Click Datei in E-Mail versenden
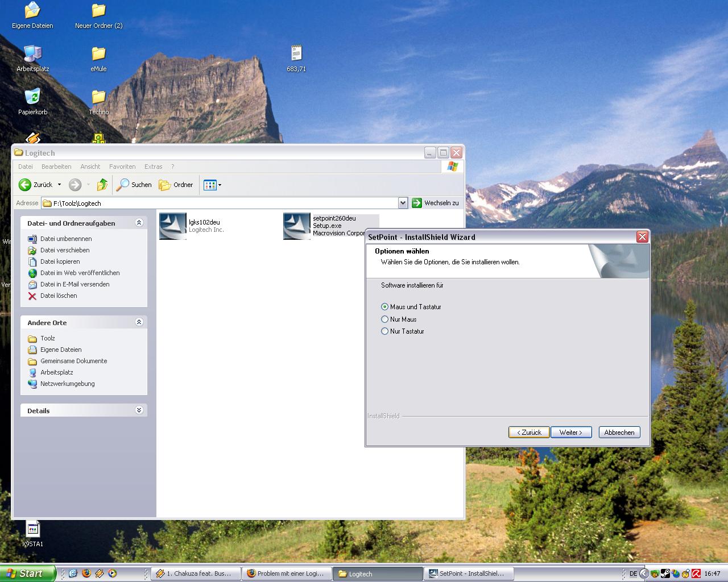The width and height of the screenshot is (728, 582). [x=75, y=284]
